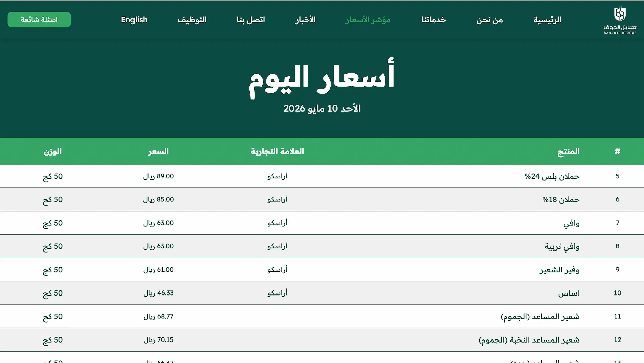Open the خدماتنا services menu
Image resolution: width=644 pixels, height=363 pixels.
434,20
